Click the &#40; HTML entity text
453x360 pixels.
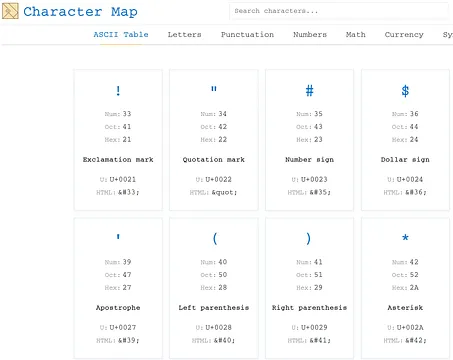(224, 340)
